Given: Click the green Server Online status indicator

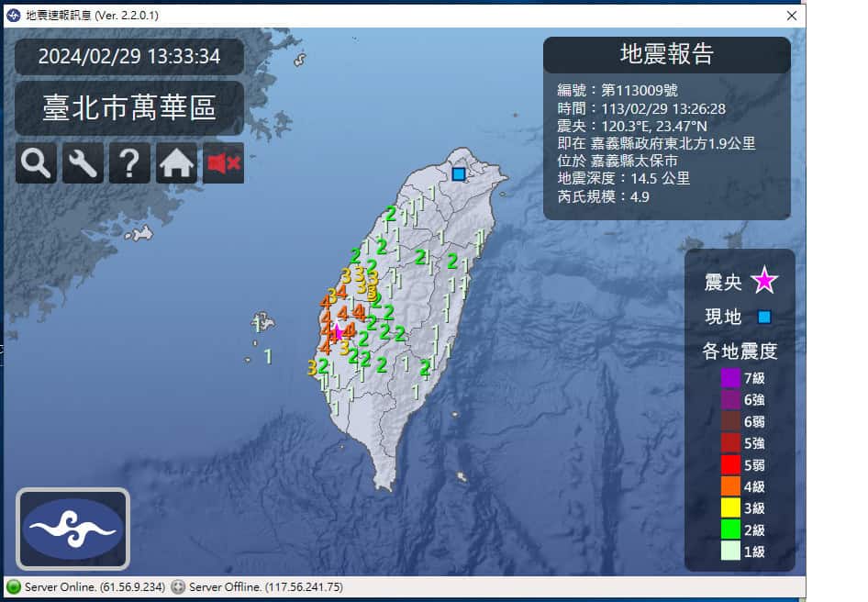Looking at the screenshot, I should [13, 587].
